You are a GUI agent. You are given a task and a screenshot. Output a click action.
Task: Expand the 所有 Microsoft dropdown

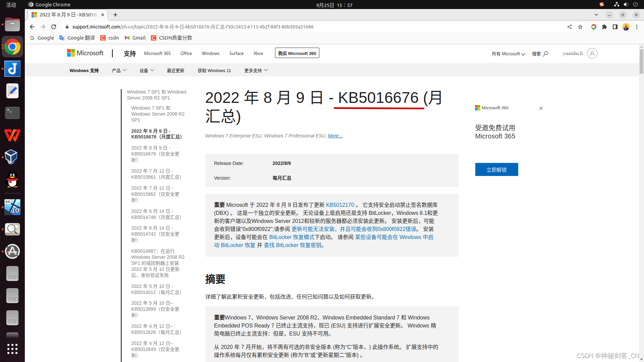click(508, 54)
